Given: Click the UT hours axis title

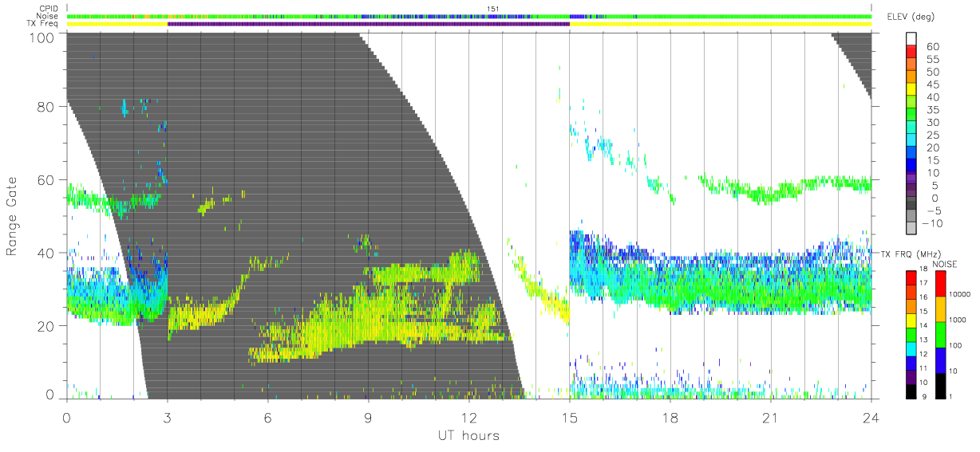Looking at the screenshot, I should point(468,436).
